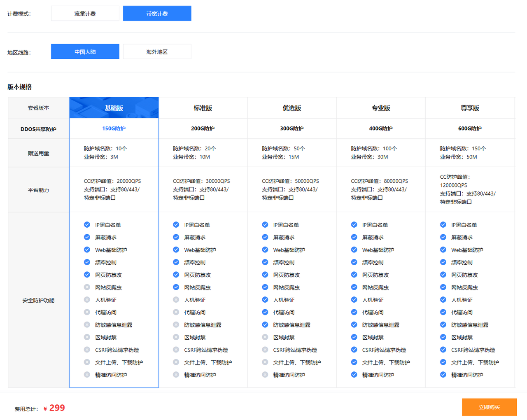Click the grey X beside 优选版 区域封禁
Image resolution: width=527 pixels, height=420 pixels.
[x=265, y=337]
